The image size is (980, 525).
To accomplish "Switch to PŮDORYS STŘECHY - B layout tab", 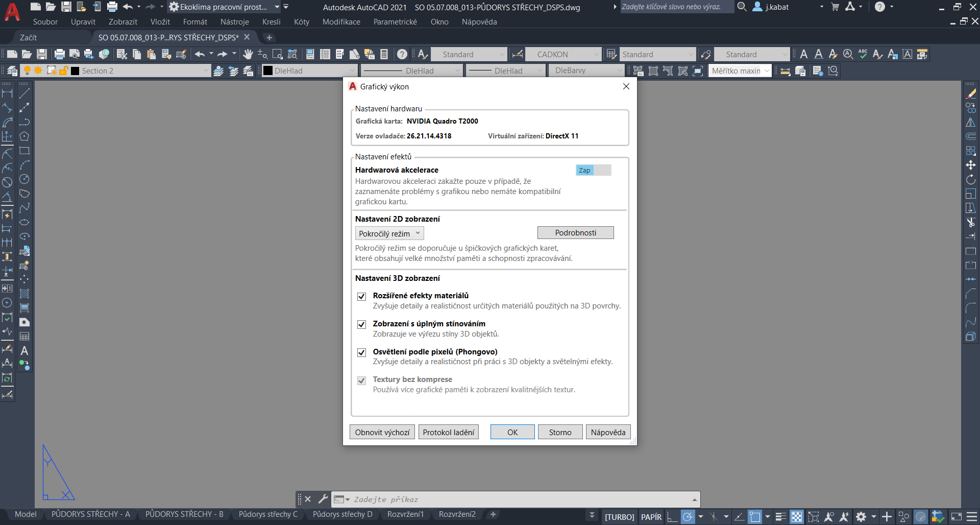I will (x=184, y=514).
